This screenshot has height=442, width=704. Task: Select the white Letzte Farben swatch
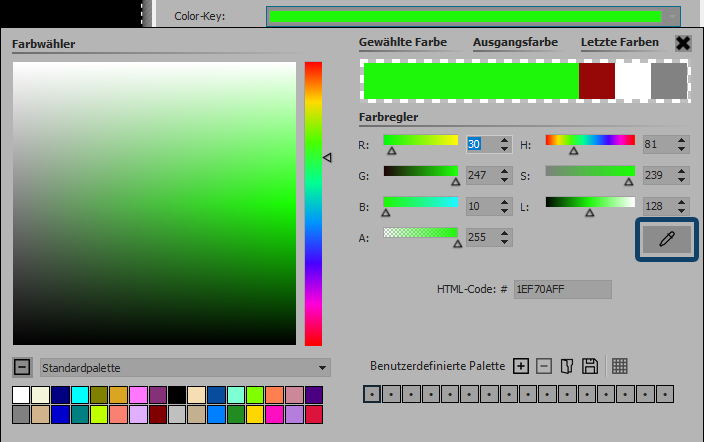(633, 81)
